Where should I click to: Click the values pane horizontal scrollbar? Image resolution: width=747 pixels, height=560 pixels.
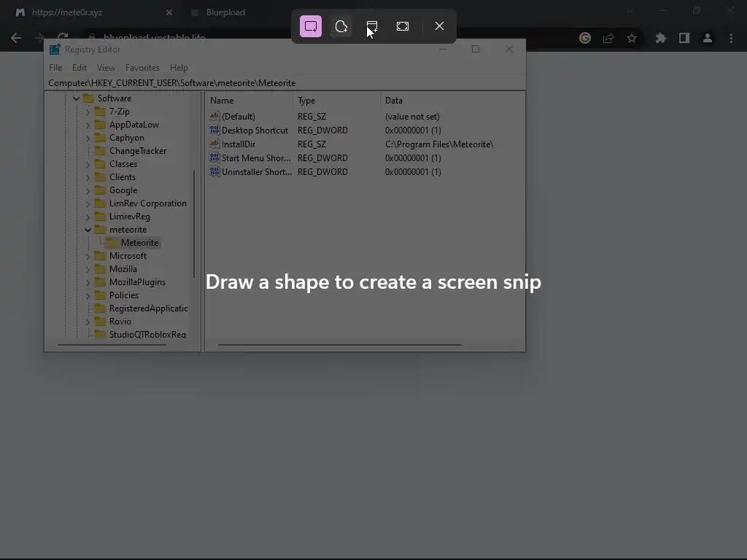(340, 345)
